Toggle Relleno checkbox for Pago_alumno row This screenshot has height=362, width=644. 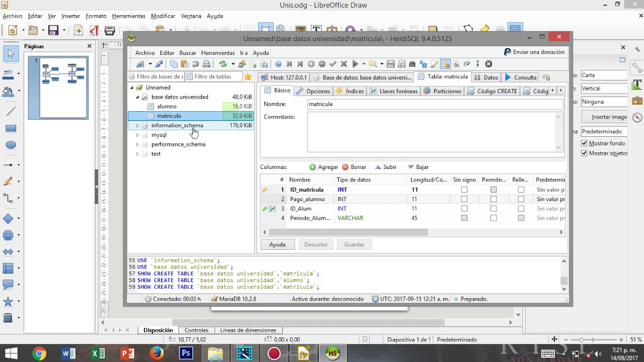[x=521, y=199]
